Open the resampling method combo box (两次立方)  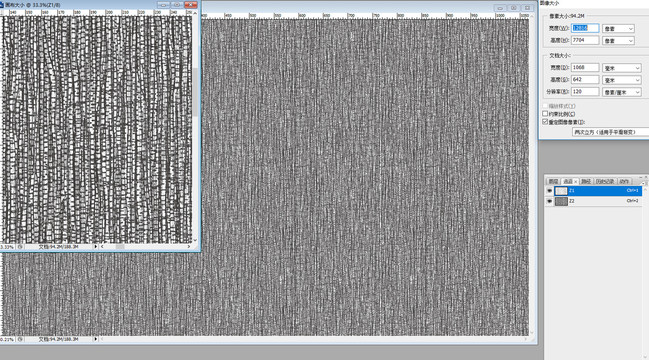[611, 132]
